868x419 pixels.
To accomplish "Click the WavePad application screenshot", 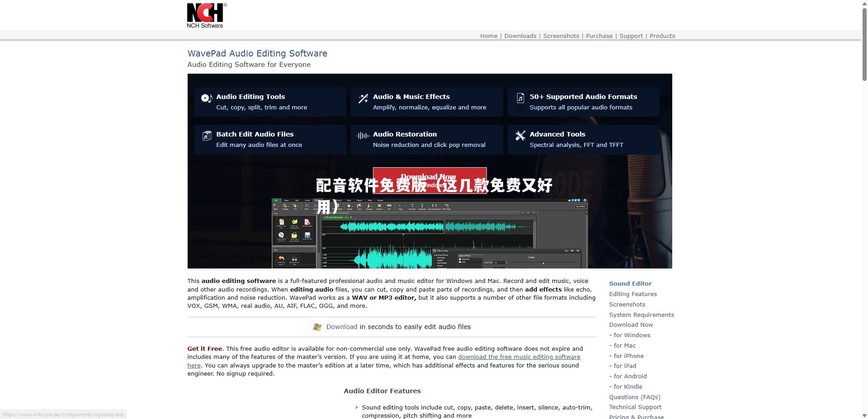I will [x=429, y=233].
